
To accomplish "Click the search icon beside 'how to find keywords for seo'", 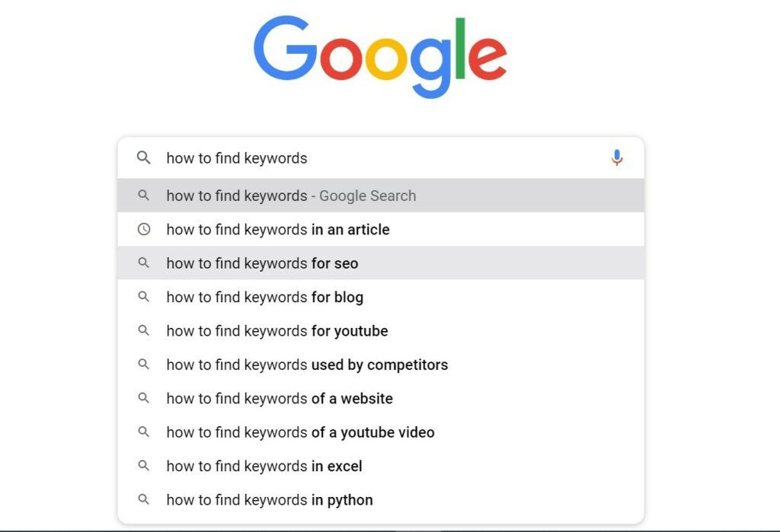I will click(144, 263).
